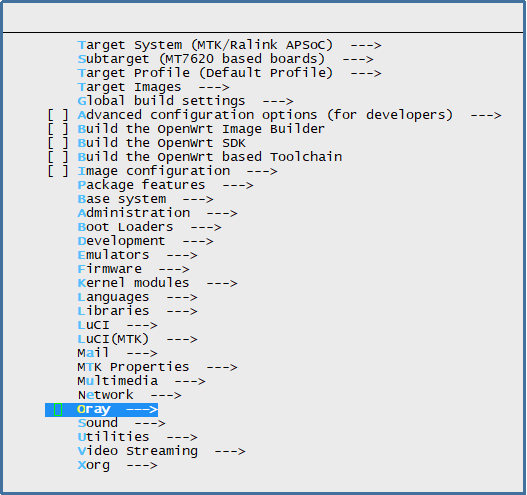Expand the Subtarget MT7620 arrow
The width and height of the screenshot is (527, 495).
click(x=358, y=59)
